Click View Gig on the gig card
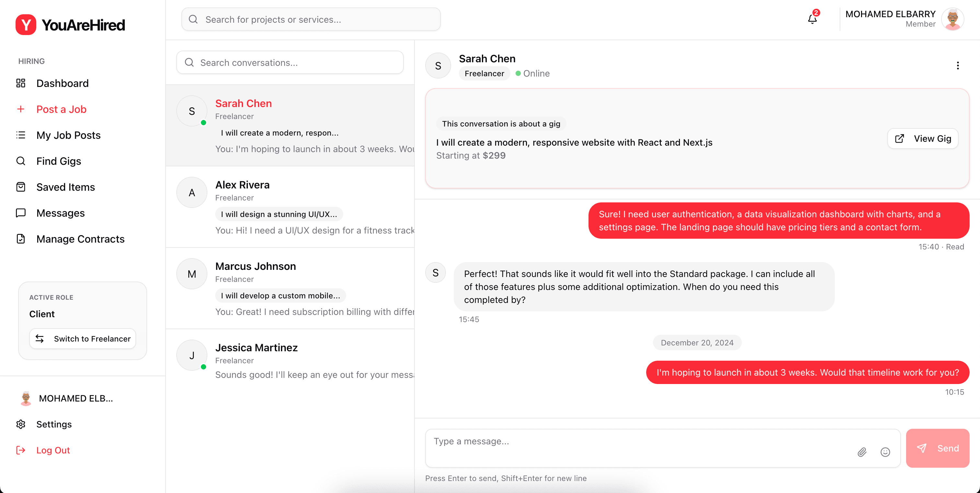980x493 pixels. point(923,138)
